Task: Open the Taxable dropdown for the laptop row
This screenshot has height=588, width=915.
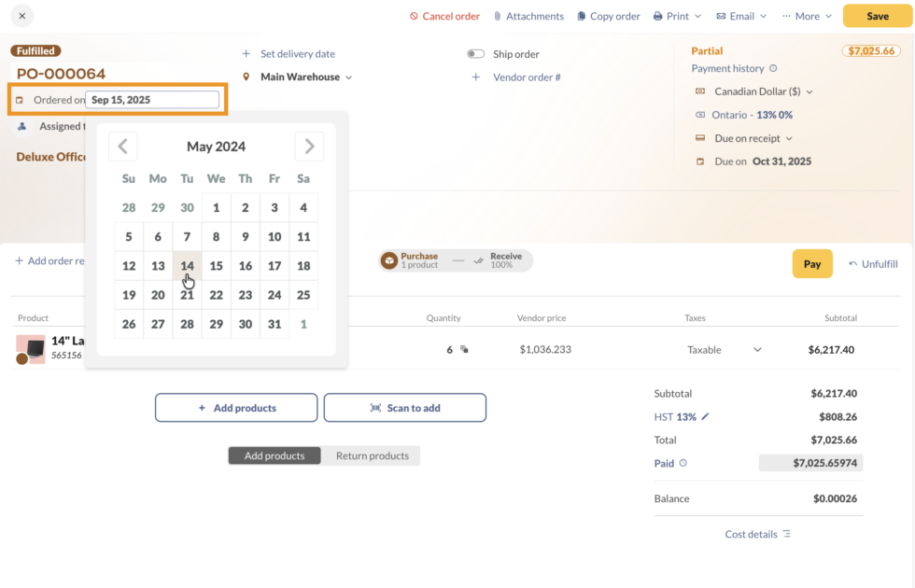Action: tap(757, 350)
